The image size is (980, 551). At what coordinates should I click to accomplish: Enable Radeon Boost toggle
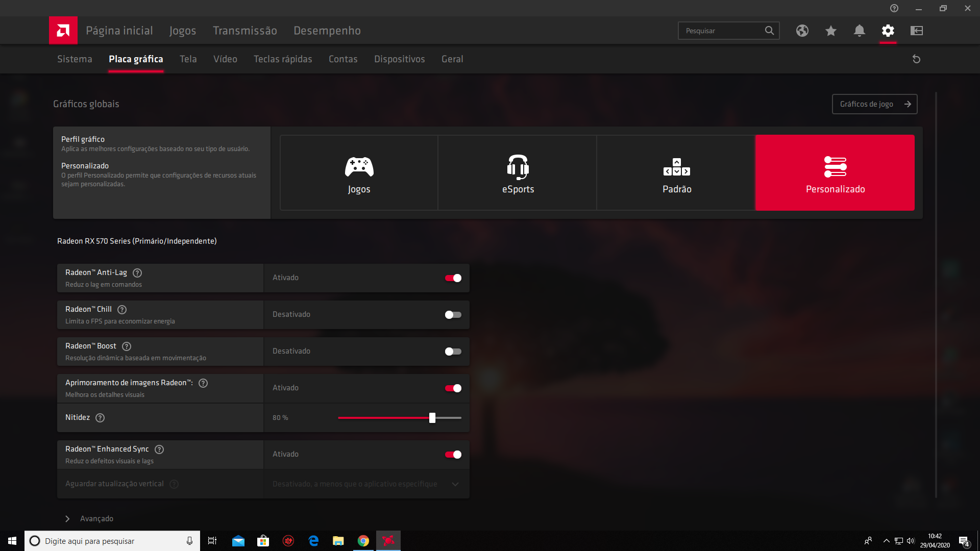[x=453, y=352]
